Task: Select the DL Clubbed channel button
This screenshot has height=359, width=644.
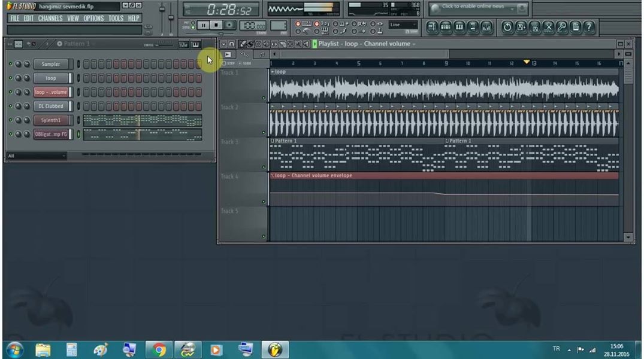Action: (x=51, y=107)
